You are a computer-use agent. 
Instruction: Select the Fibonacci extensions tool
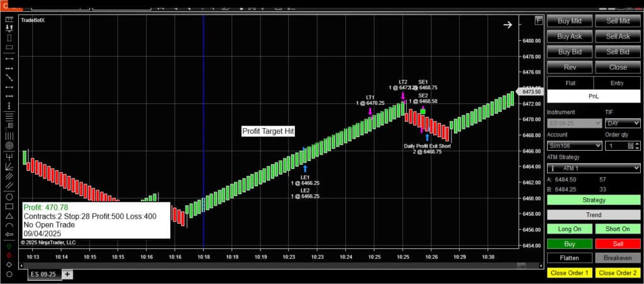(x=9, y=126)
